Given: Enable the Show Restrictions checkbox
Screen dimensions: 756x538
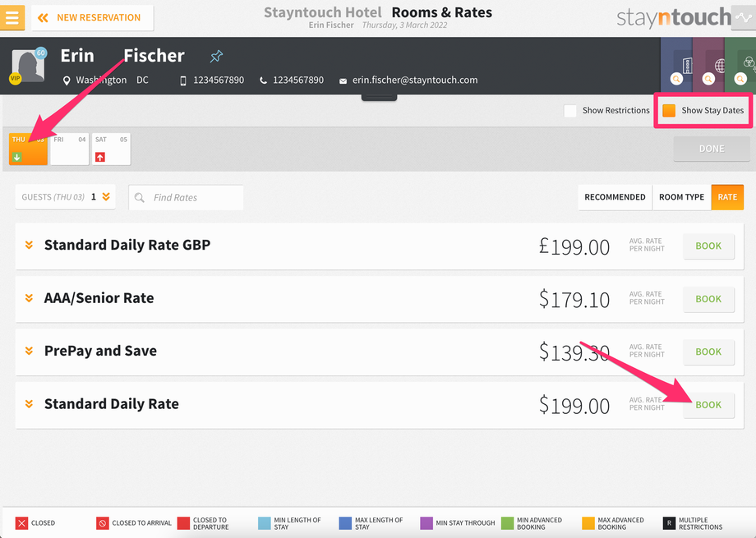Looking at the screenshot, I should (570, 111).
